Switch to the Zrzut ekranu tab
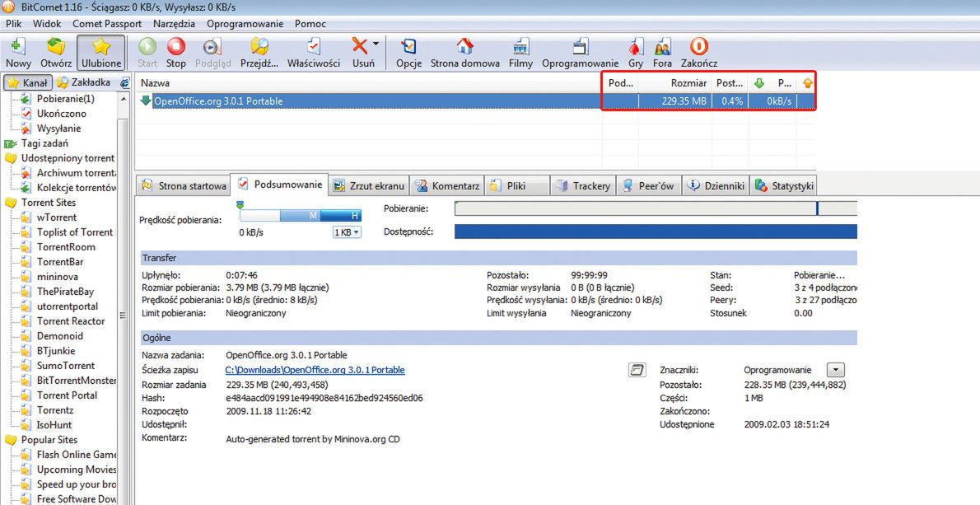The image size is (980, 505). [x=369, y=185]
